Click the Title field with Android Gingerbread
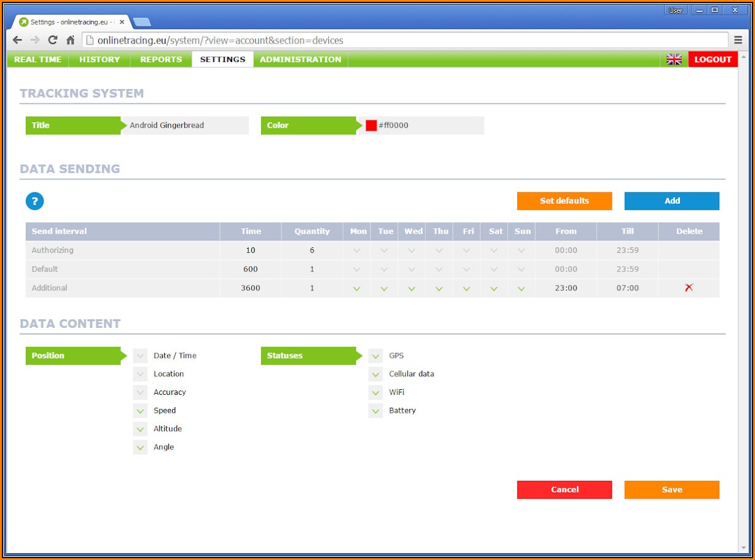Screen dimensions: 755x560 pyautogui.click(x=184, y=125)
